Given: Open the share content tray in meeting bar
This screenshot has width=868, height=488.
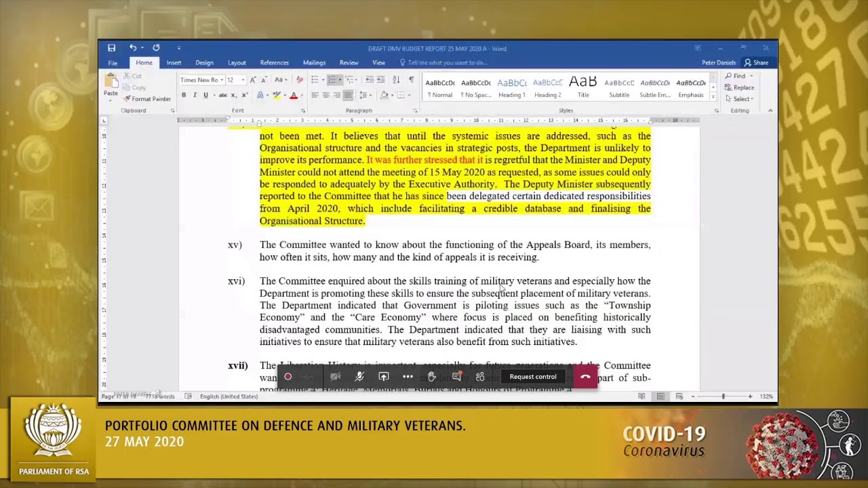Looking at the screenshot, I should pyautogui.click(x=383, y=377).
